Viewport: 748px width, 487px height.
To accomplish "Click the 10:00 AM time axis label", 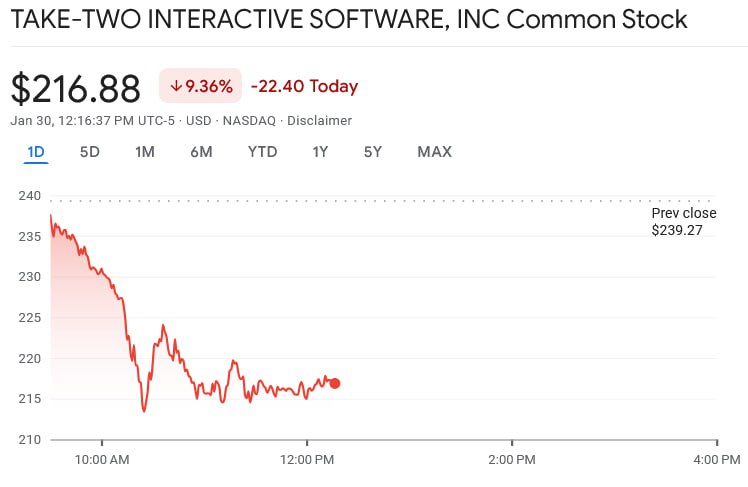I will [102, 460].
